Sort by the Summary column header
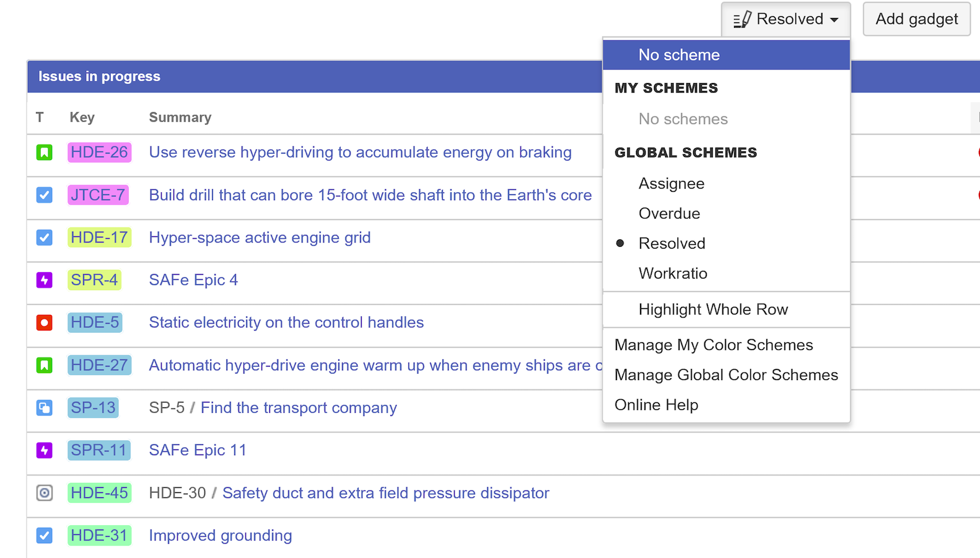The height and width of the screenshot is (558, 980). 180,118
